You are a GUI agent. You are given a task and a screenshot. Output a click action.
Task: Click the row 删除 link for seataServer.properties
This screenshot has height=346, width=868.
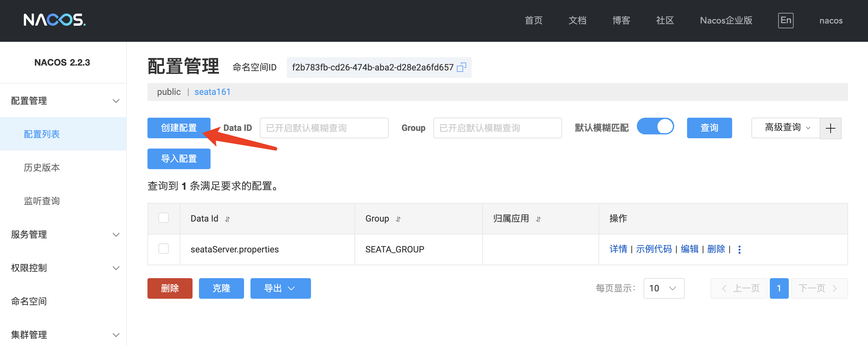click(x=716, y=250)
